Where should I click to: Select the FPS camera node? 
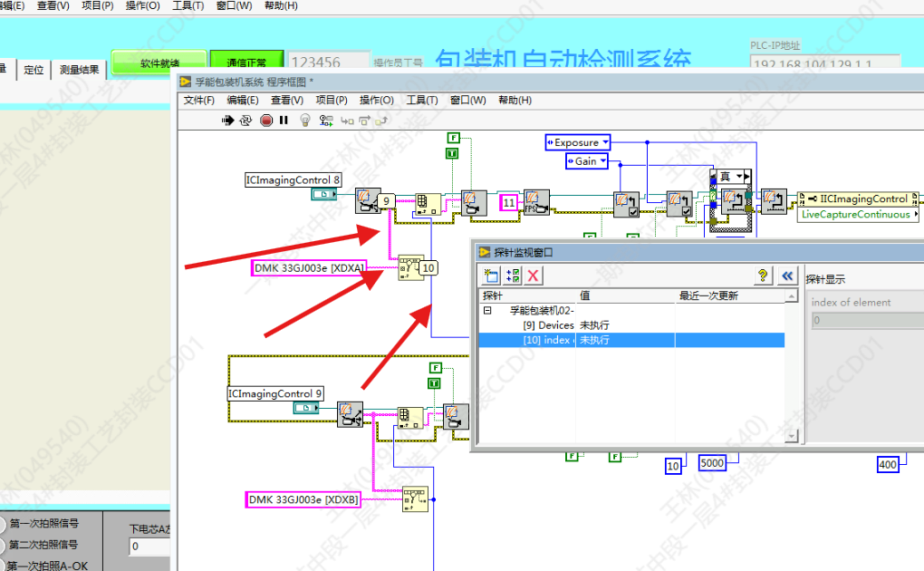tap(536, 202)
